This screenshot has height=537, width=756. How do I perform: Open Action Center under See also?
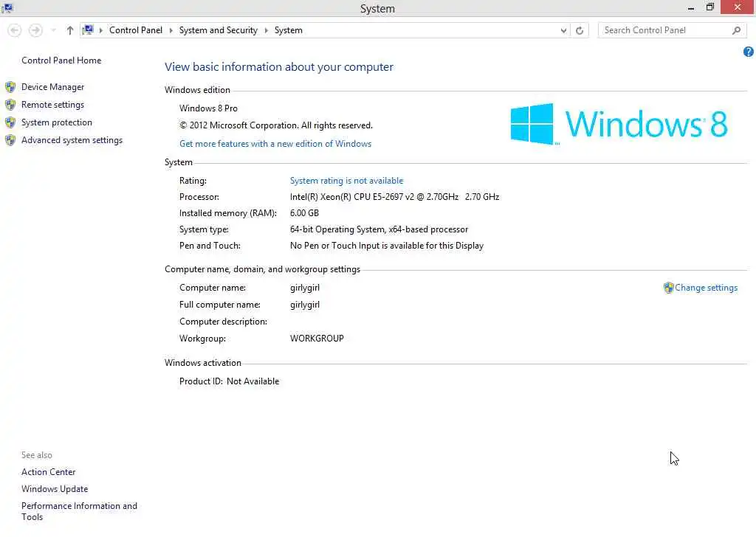(x=48, y=472)
